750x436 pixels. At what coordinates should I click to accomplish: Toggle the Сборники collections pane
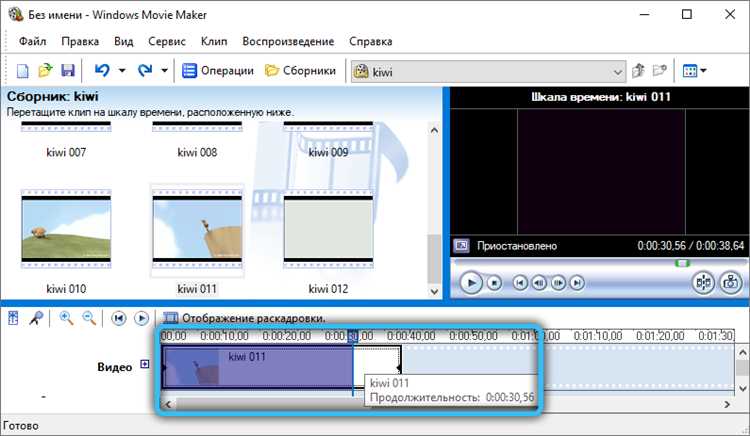(300, 71)
